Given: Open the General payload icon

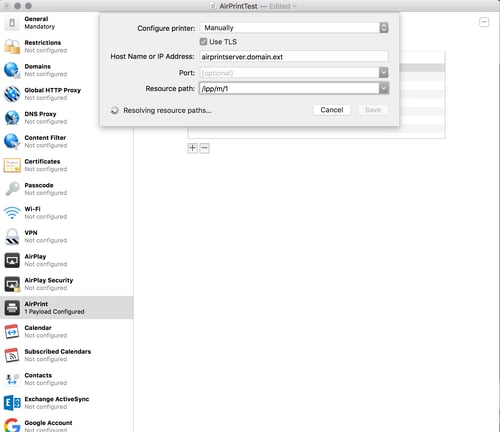Looking at the screenshot, I should coord(12,23).
